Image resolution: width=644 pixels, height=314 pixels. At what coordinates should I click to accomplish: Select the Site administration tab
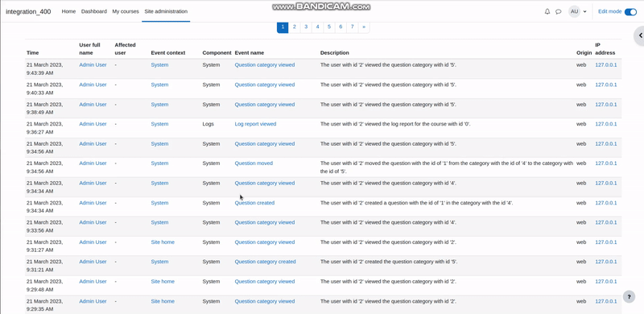166,11
